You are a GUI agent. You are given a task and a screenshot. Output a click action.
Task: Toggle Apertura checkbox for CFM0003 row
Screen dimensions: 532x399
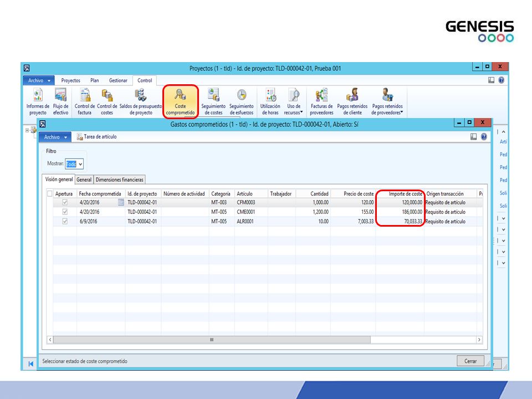click(65, 202)
